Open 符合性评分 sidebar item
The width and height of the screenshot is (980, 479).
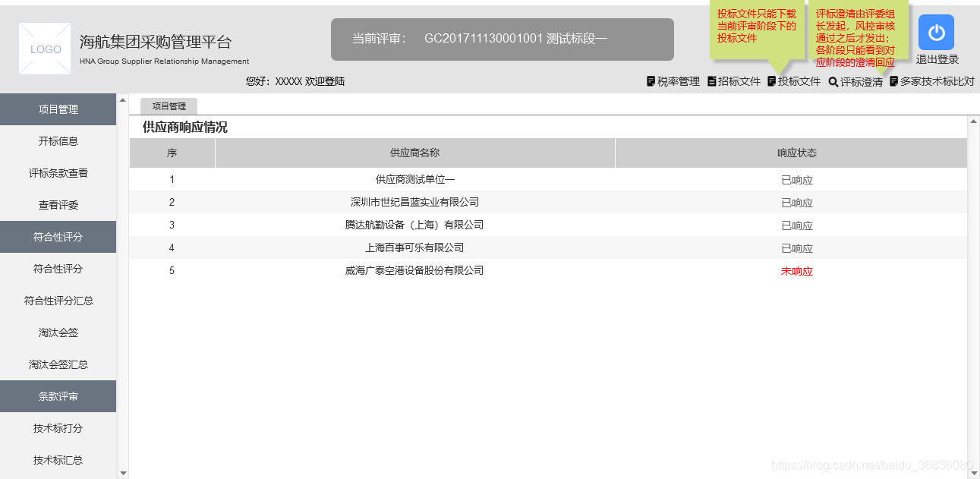(x=58, y=269)
